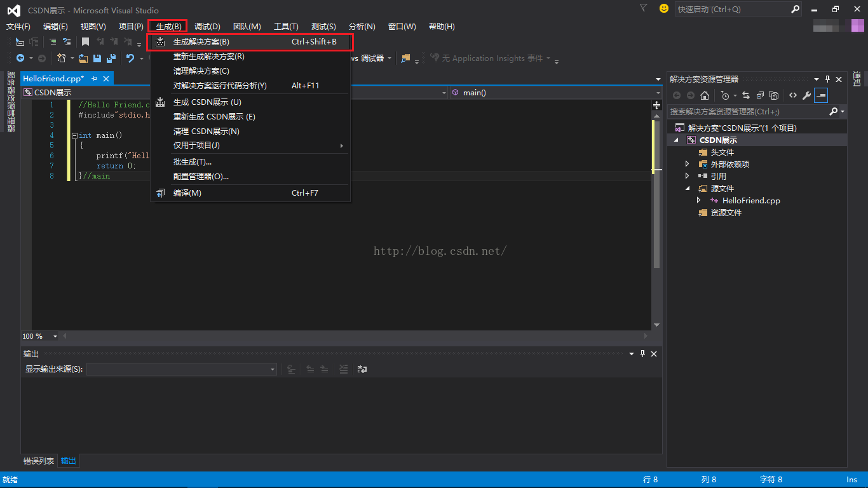Click the find in files icon
The width and height of the screenshot is (868, 488).
[405, 58]
